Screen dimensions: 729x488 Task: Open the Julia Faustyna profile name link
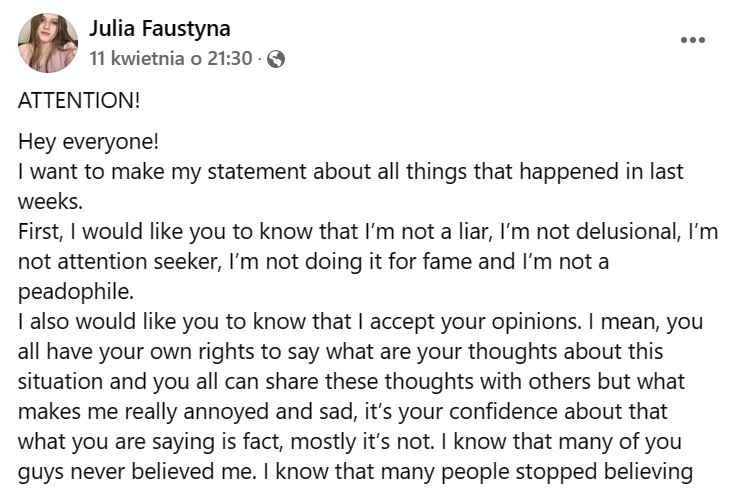point(159,28)
